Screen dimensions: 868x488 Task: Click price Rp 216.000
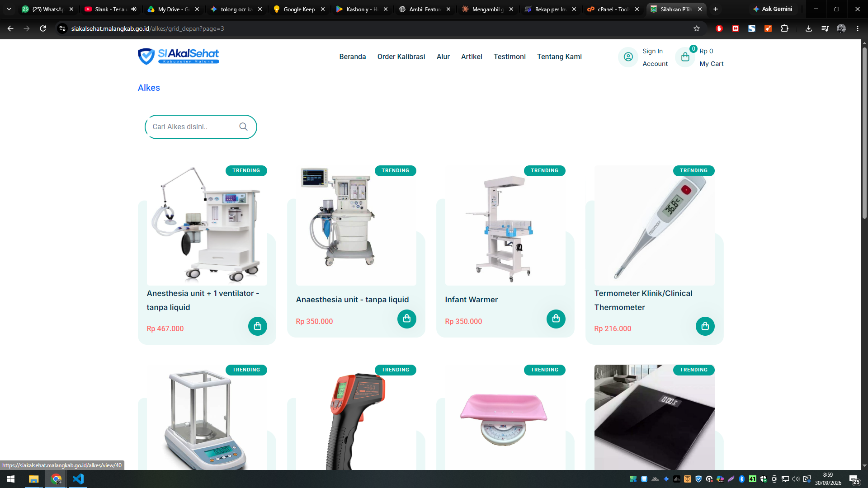(613, 329)
